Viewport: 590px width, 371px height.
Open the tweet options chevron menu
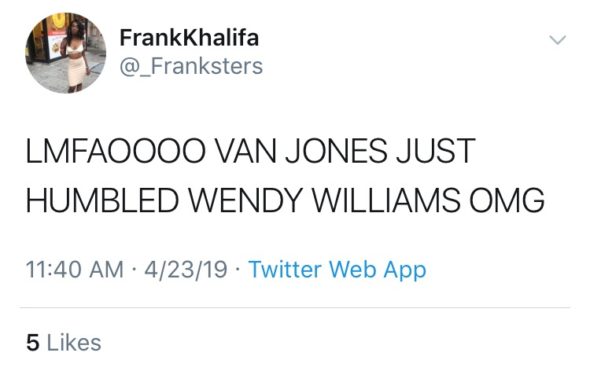click(557, 40)
